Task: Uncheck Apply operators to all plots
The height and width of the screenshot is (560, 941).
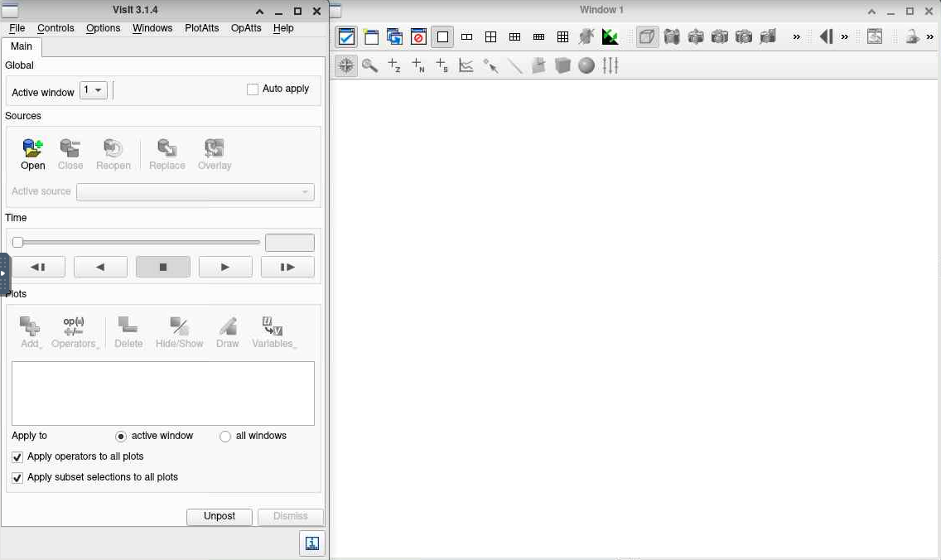Action: pos(17,457)
